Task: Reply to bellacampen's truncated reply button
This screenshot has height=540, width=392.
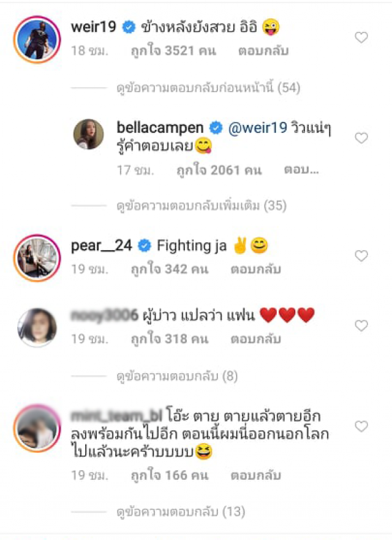Action: (301, 170)
